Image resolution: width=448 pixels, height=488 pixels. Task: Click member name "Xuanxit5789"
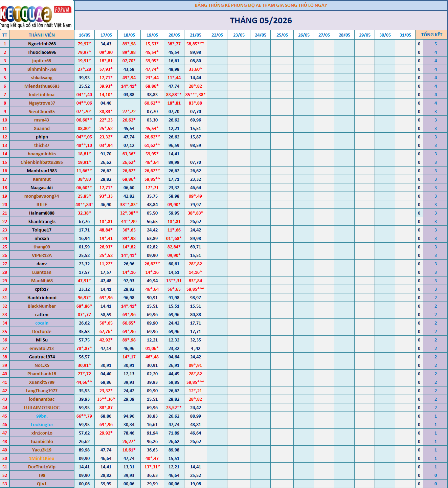pyautogui.click(x=42, y=382)
